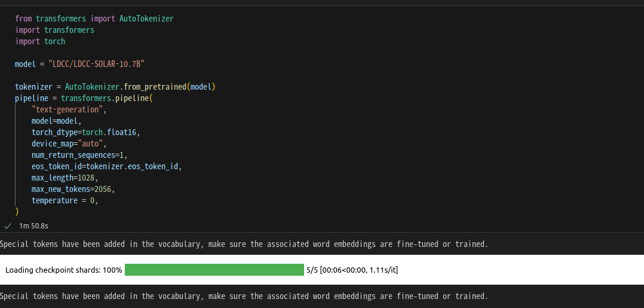
Task: Place cursor on 'import torch' line
Action: 40,41
